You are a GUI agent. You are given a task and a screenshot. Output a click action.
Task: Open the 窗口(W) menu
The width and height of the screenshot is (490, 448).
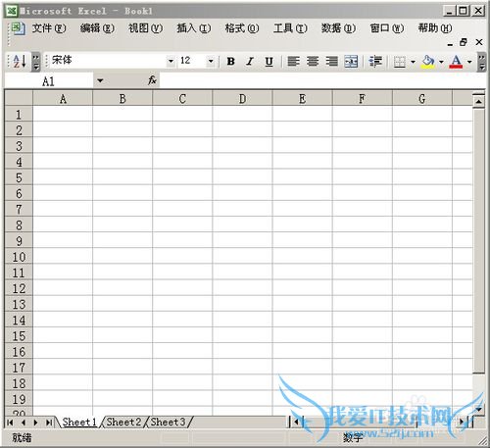click(x=387, y=28)
